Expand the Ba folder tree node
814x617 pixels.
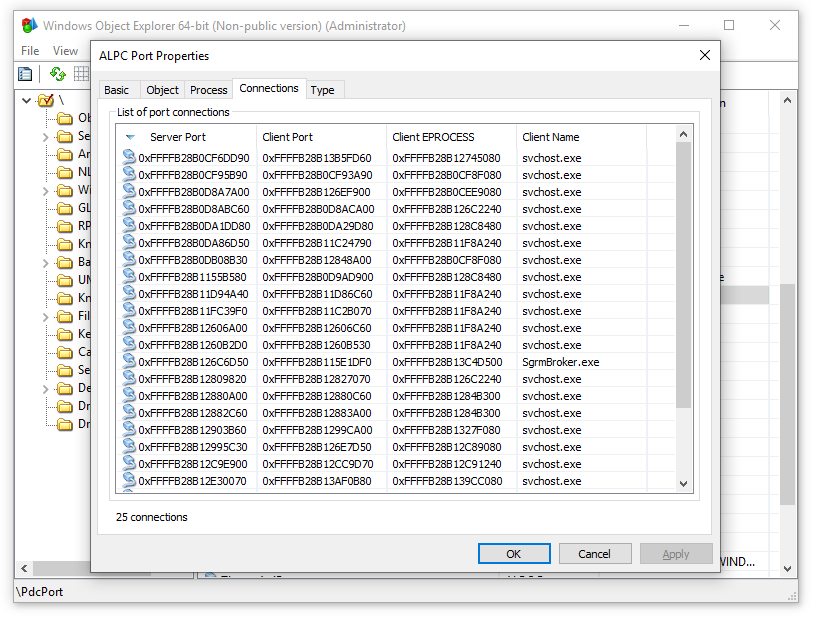pyautogui.click(x=46, y=263)
